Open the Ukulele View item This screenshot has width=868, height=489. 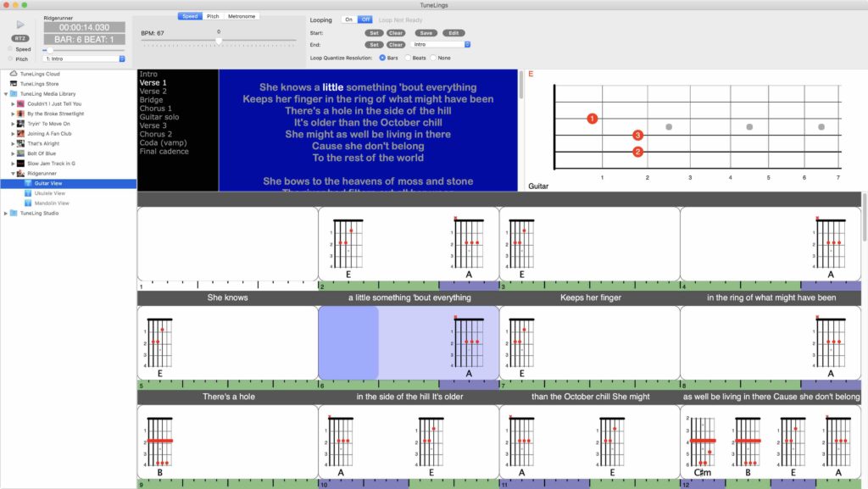coord(50,193)
